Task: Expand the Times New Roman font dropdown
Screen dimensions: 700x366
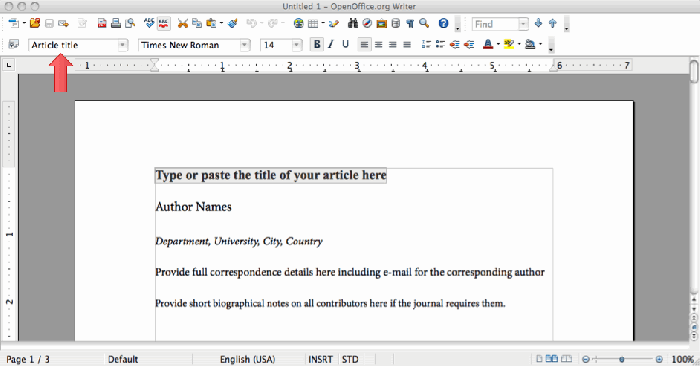Action: [x=245, y=45]
